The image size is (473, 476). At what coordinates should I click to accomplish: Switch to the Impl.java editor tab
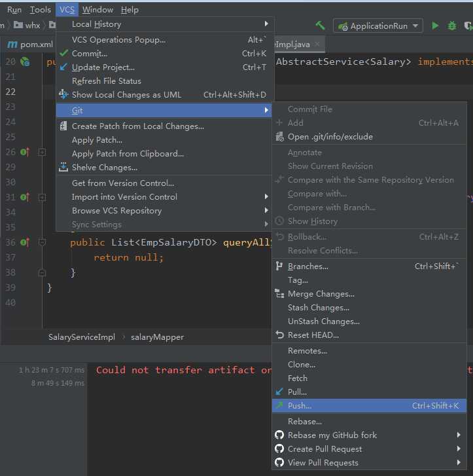point(293,45)
